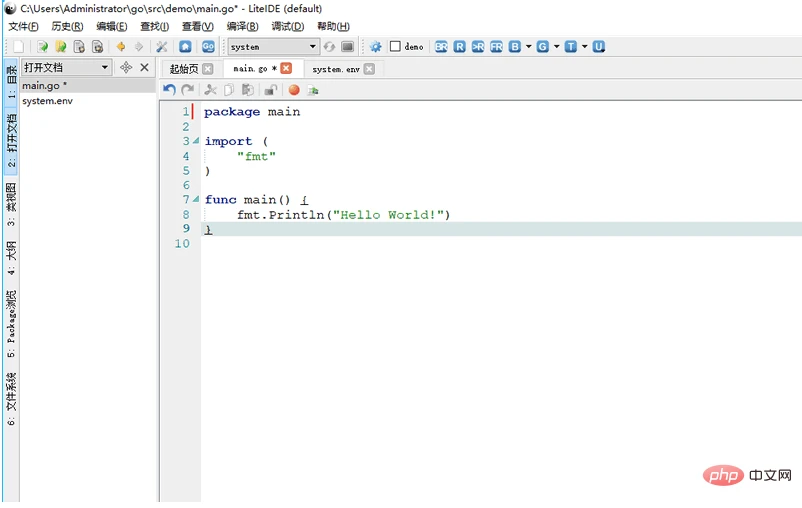Open the 4: 大纲 side tab
Viewport: 802px width, 508px height.
(11, 257)
